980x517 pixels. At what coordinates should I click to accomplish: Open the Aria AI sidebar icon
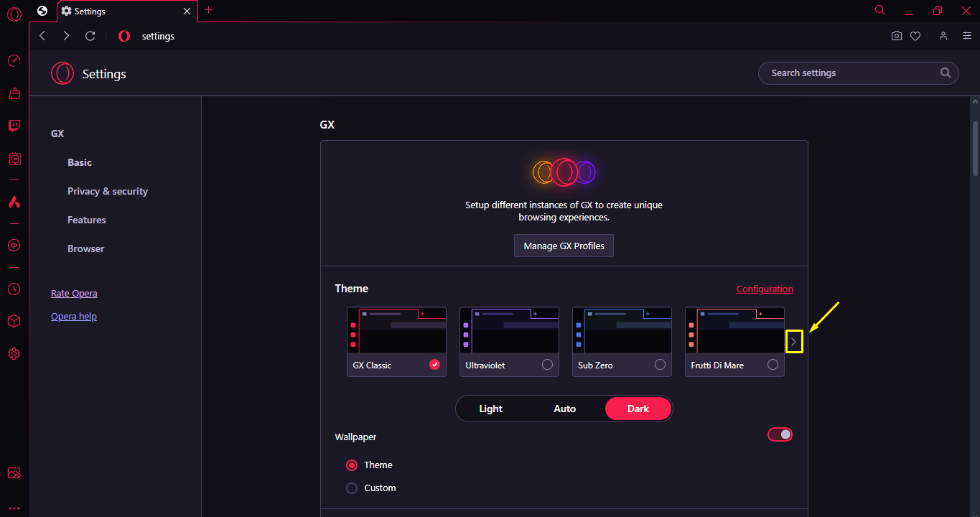tap(14, 202)
